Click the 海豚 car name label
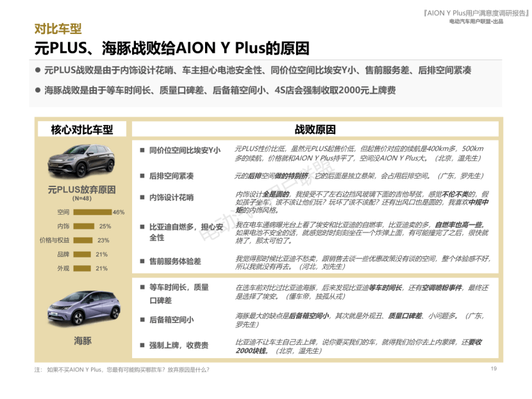 point(83,341)
